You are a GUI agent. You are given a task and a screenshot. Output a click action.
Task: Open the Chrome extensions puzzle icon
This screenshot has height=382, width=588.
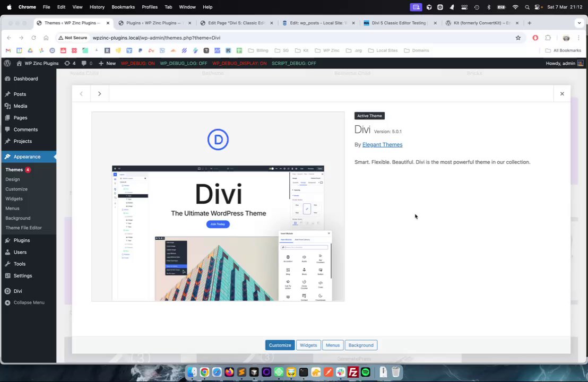548,38
